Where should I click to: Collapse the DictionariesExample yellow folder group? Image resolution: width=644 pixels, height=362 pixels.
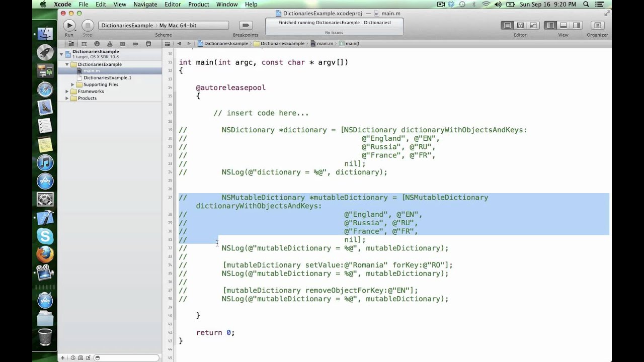coord(67,64)
